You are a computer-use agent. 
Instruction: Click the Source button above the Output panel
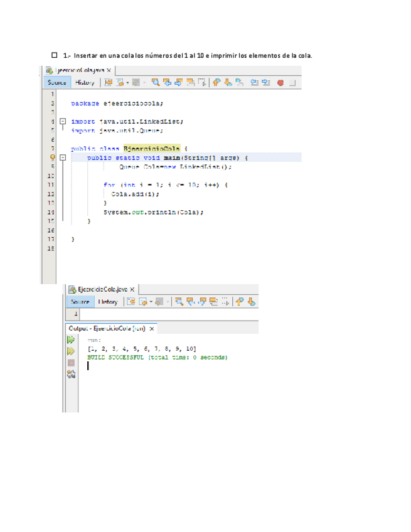click(80, 302)
